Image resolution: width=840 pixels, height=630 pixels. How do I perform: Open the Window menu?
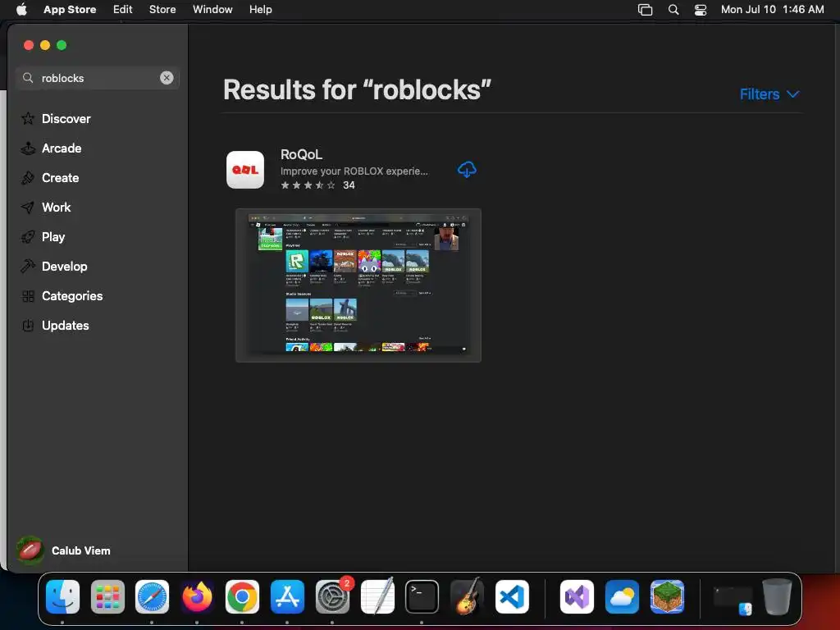pyautogui.click(x=212, y=9)
